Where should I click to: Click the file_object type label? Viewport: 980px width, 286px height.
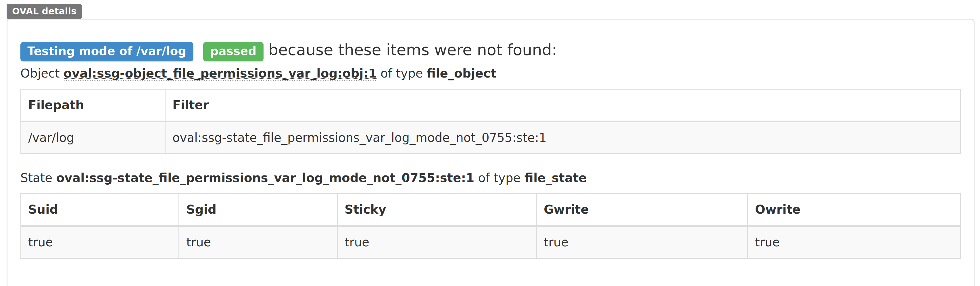coord(461,73)
